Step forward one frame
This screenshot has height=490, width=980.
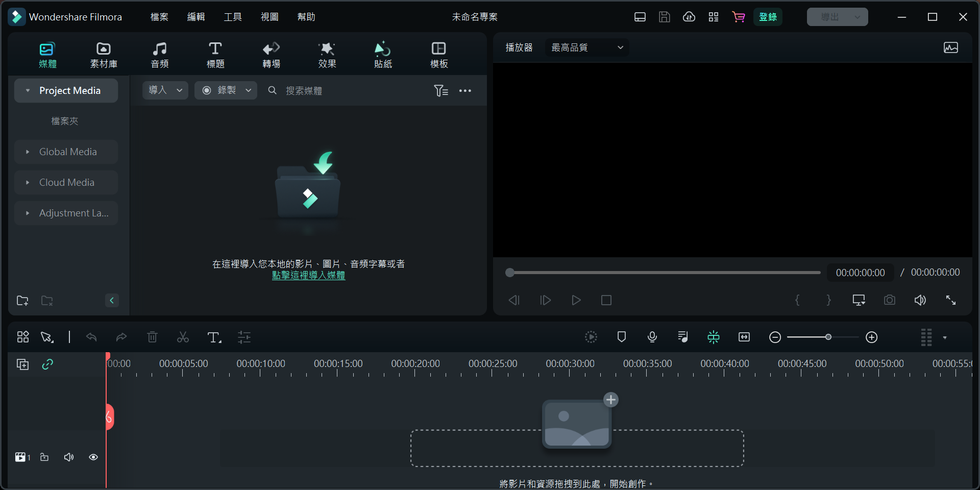pos(545,300)
